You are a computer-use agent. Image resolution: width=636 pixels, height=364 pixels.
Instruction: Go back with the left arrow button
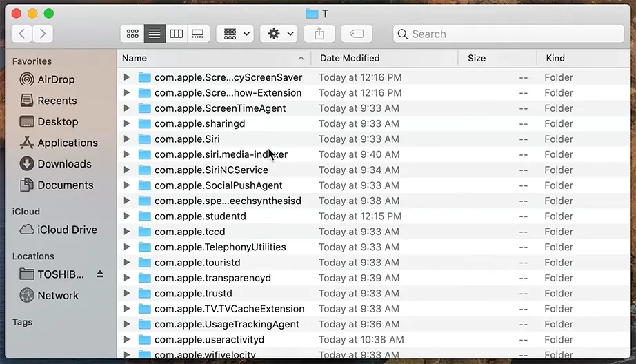pyautogui.click(x=22, y=34)
